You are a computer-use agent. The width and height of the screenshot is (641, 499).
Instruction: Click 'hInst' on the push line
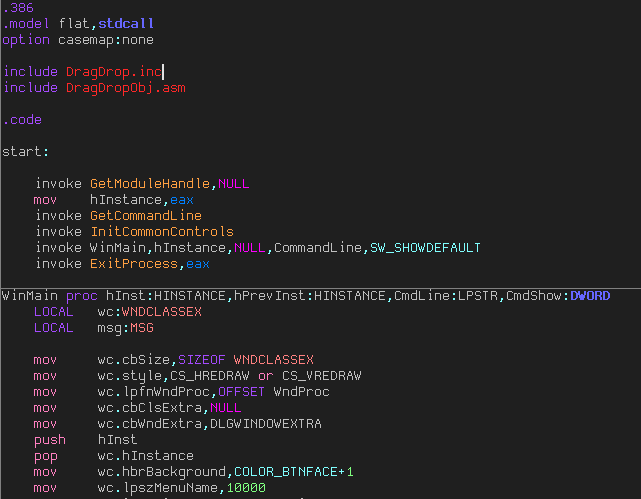click(117, 440)
